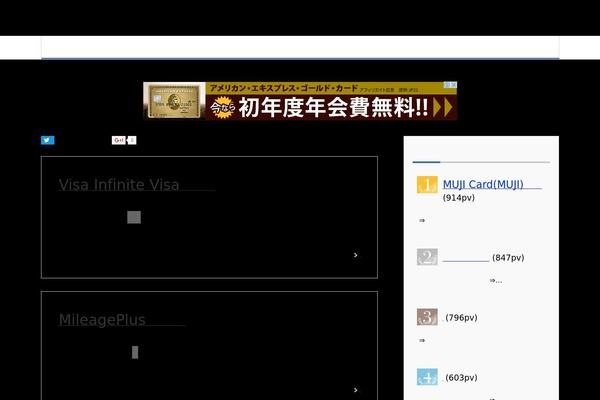Image resolution: width=600 pixels, height=400 pixels.
Task: Click the "(914pv)" view count
Action: (x=458, y=198)
